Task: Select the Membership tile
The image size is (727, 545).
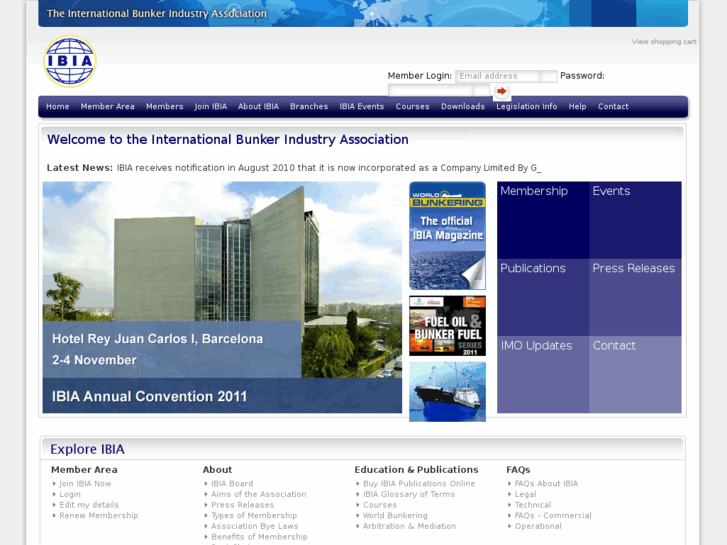Action: 543,220
